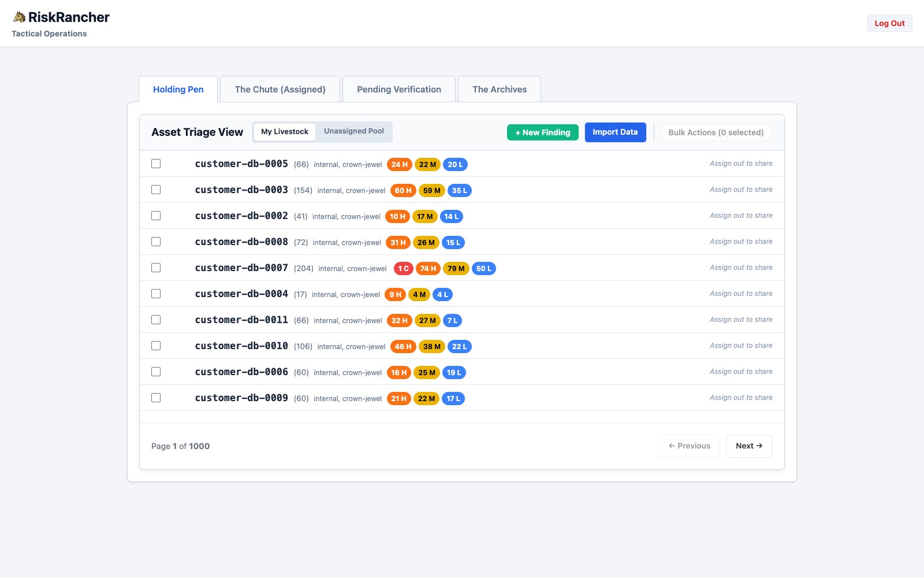Open the Bulk Actions dropdown
Screen dimensions: 924x578
coord(716,132)
